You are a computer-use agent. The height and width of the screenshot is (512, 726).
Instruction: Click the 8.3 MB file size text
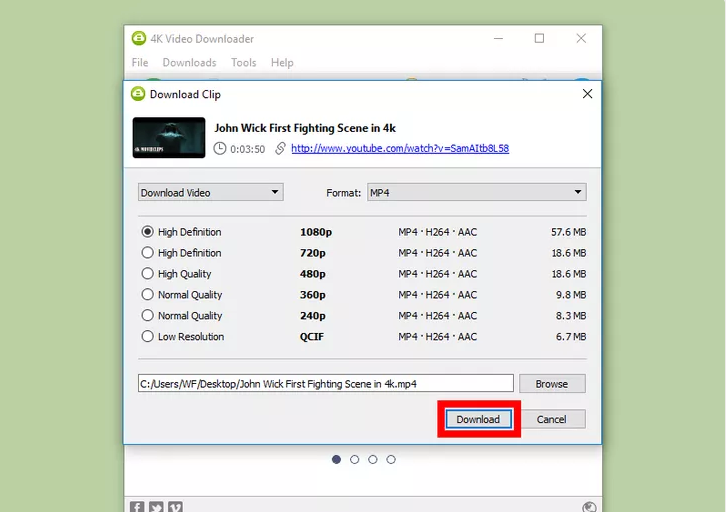[x=571, y=316]
